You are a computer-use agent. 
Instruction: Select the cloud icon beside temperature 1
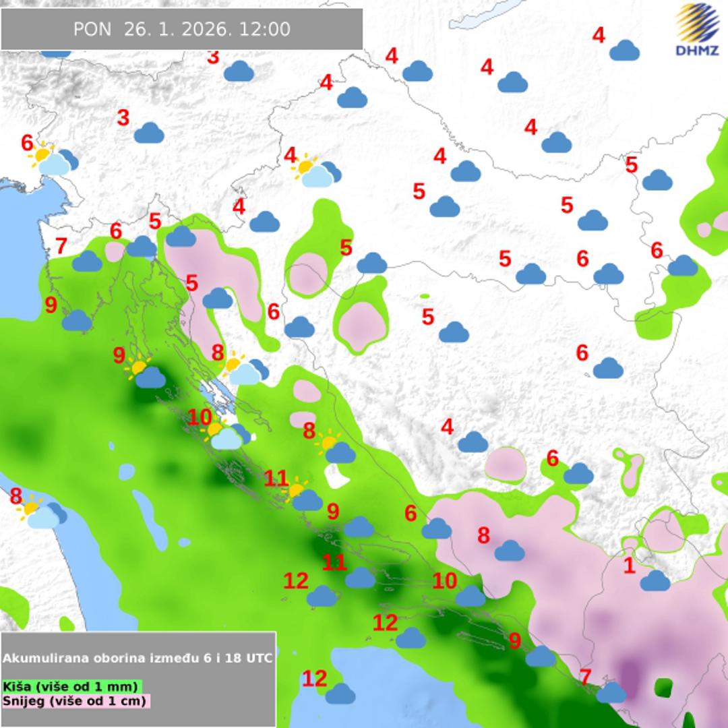point(655,580)
